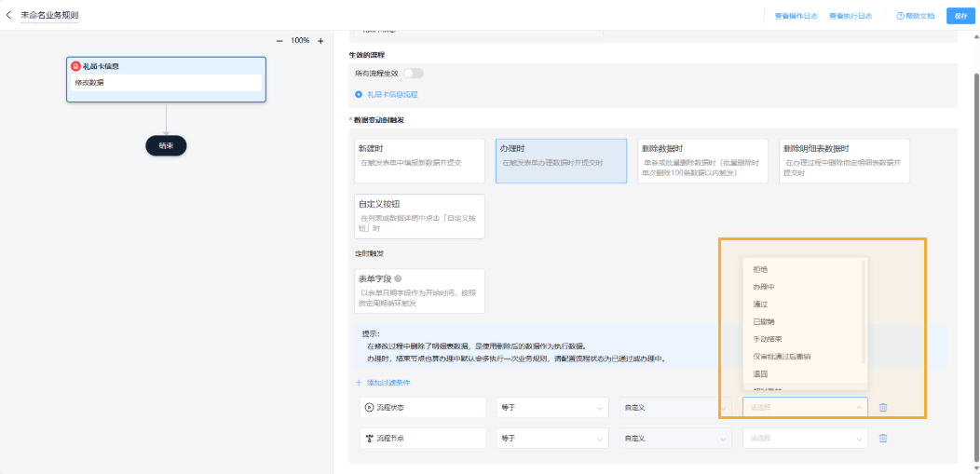Click the 流程节点 field box
Image resolution: width=980 pixels, height=474 pixels.
[423, 439]
